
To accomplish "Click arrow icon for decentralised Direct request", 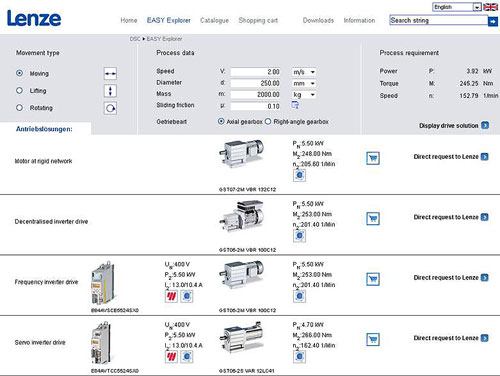I will [x=485, y=217].
